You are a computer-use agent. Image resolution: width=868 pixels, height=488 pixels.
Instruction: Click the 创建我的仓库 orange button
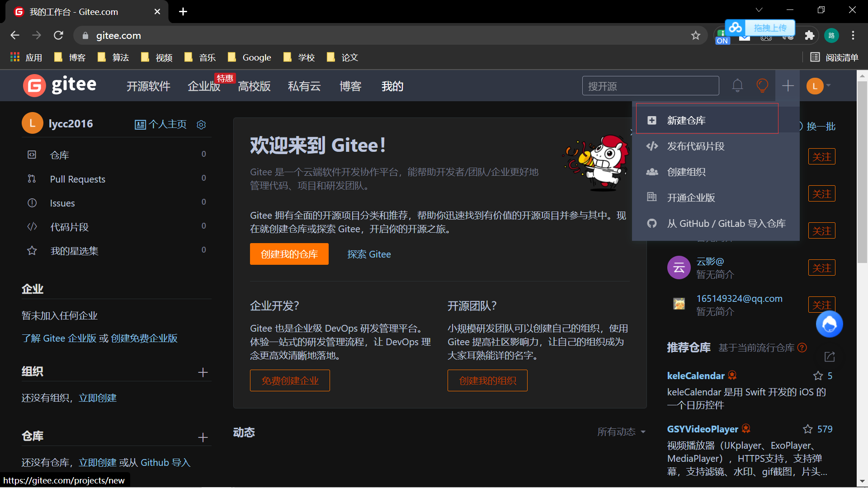289,254
